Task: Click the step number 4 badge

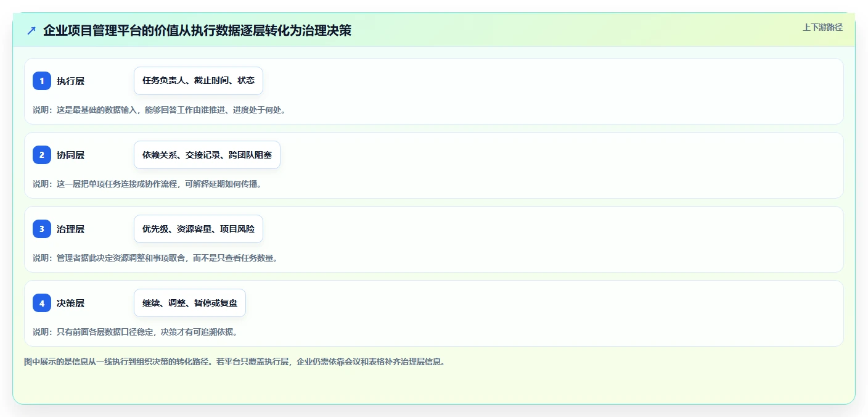Action: point(42,303)
